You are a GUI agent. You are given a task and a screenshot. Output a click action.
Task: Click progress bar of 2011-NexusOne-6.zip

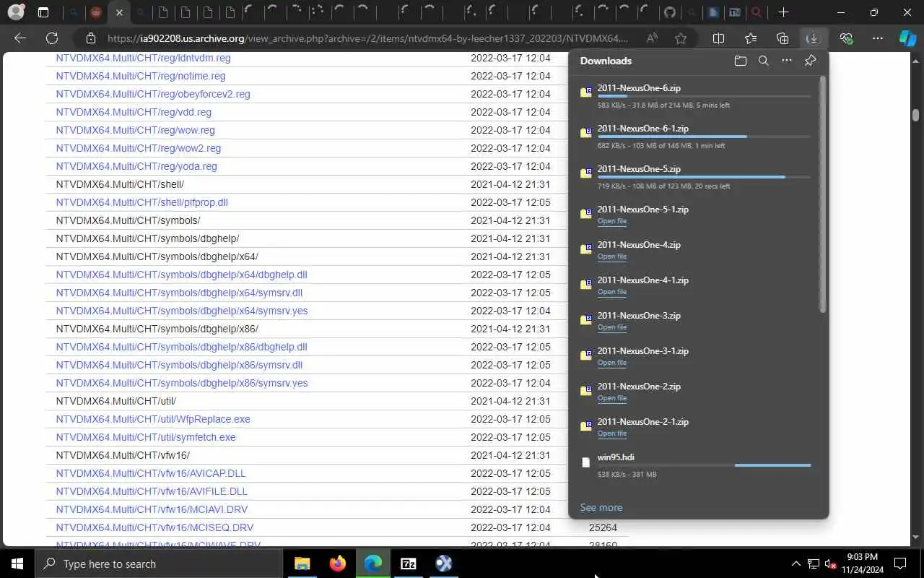coord(704,96)
